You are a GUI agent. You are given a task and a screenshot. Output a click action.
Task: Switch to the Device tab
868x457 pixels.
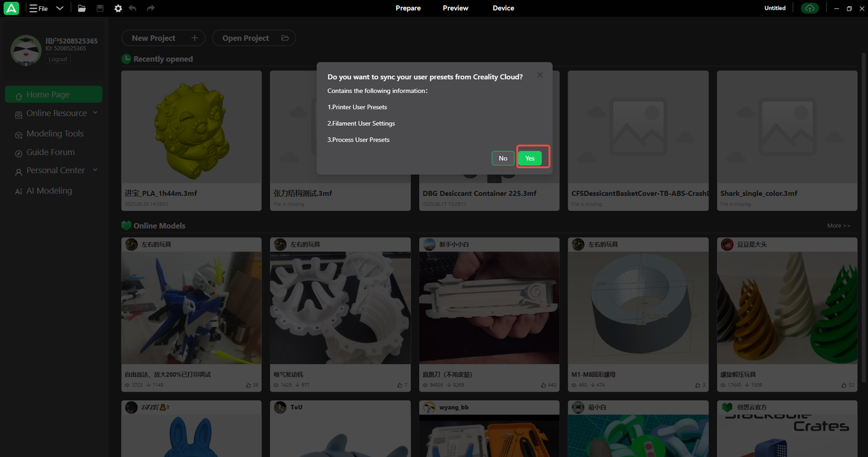coord(503,8)
